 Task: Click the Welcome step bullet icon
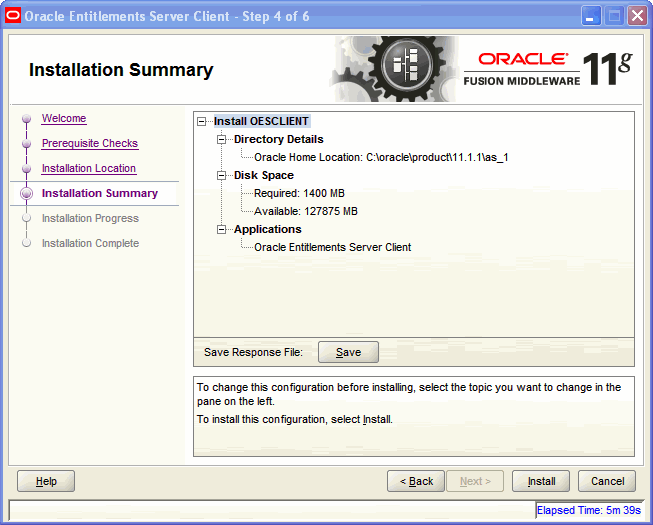click(x=27, y=119)
